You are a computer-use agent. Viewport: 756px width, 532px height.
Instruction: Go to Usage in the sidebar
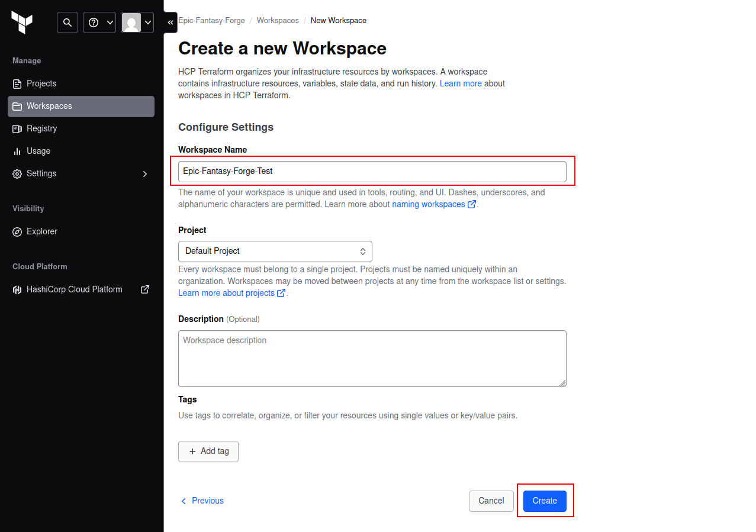(x=81, y=151)
